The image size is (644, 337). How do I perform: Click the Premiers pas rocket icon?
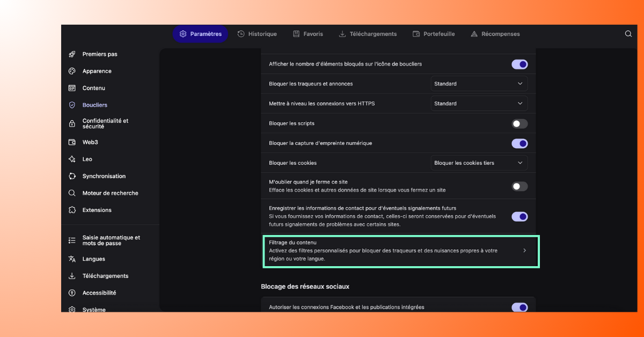[x=72, y=54]
